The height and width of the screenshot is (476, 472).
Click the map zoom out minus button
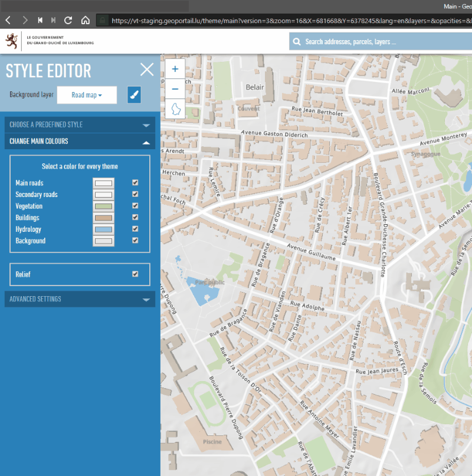[175, 89]
